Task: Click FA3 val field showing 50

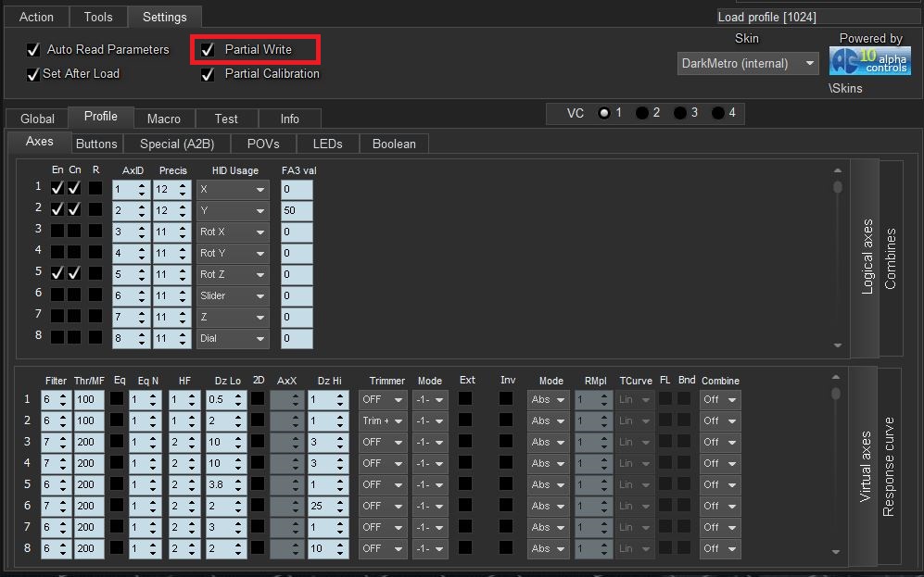Action: [x=297, y=211]
